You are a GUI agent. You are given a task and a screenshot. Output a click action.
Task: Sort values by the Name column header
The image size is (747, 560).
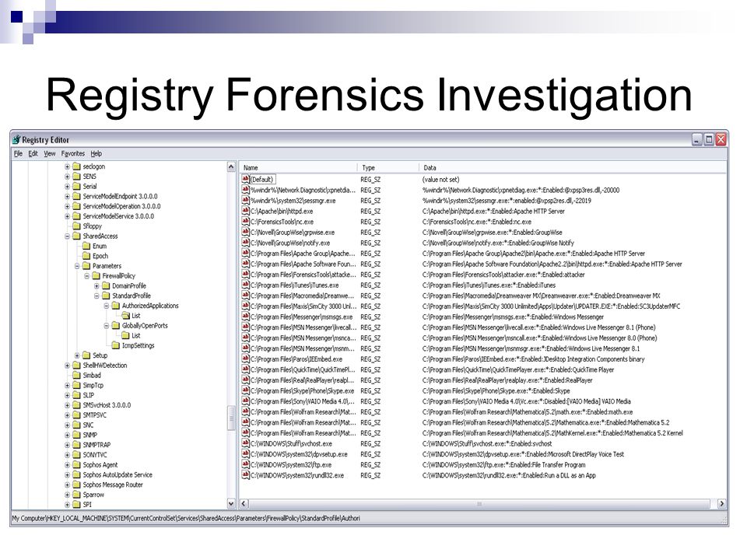click(298, 168)
